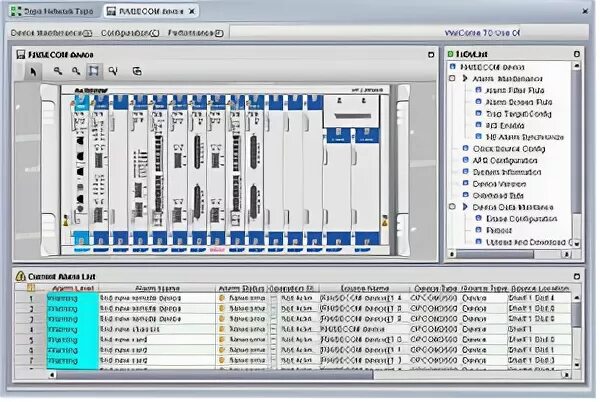Open System Information in the tree
Screen dimensions: 600x402
[x=507, y=172]
